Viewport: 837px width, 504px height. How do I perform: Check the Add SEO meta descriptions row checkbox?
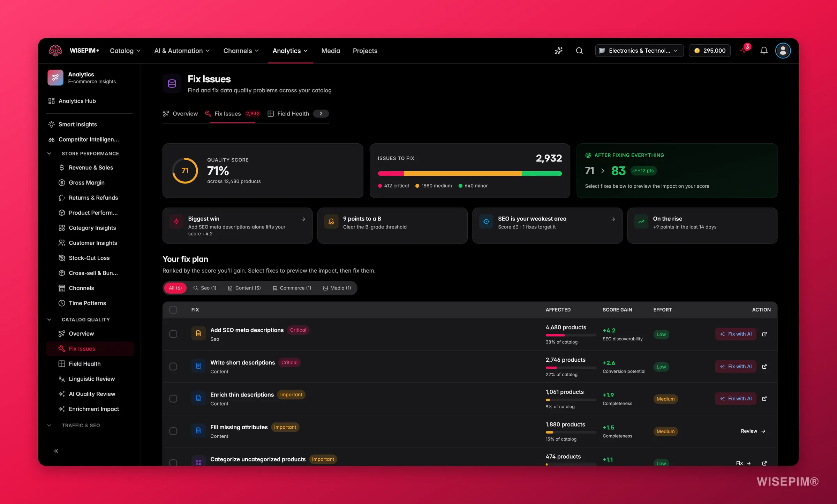(173, 334)
